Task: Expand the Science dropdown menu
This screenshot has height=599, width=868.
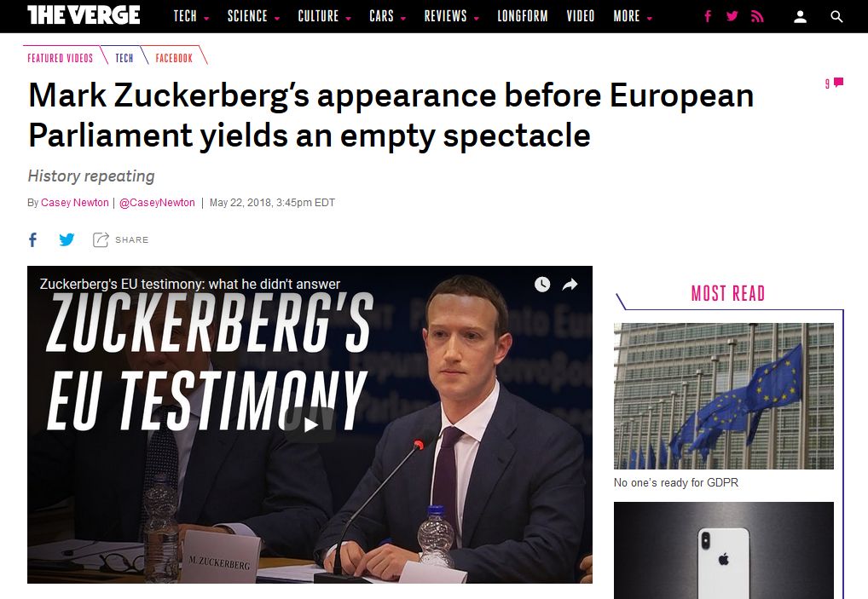Action: point(253,16)
